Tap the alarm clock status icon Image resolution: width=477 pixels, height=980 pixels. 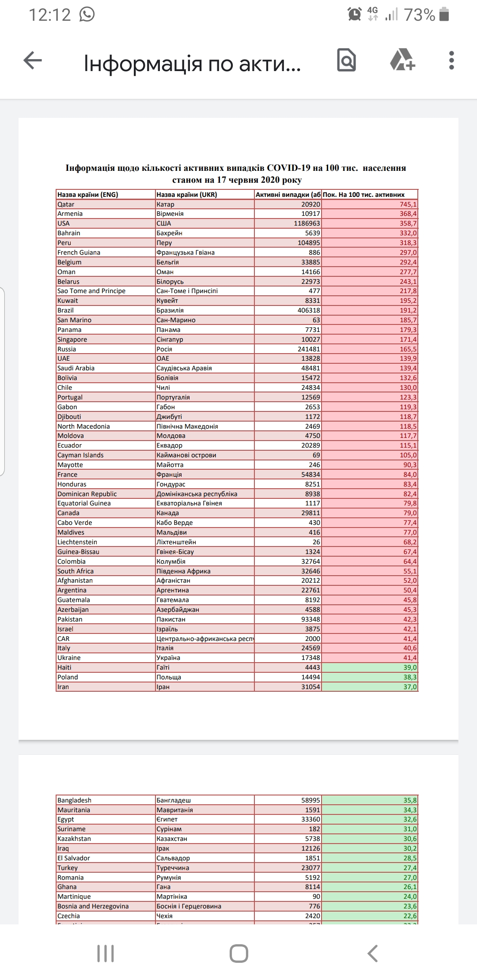pos(354,14)
